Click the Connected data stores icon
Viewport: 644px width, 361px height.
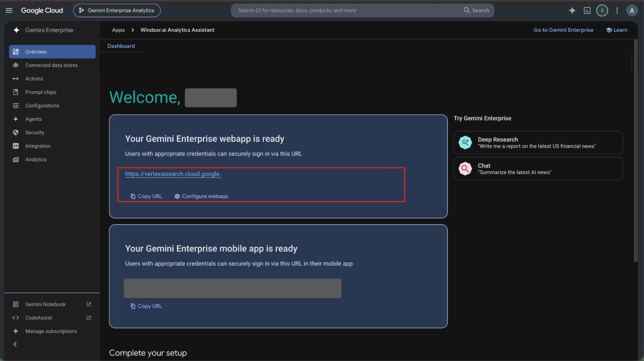click(16, 65)
